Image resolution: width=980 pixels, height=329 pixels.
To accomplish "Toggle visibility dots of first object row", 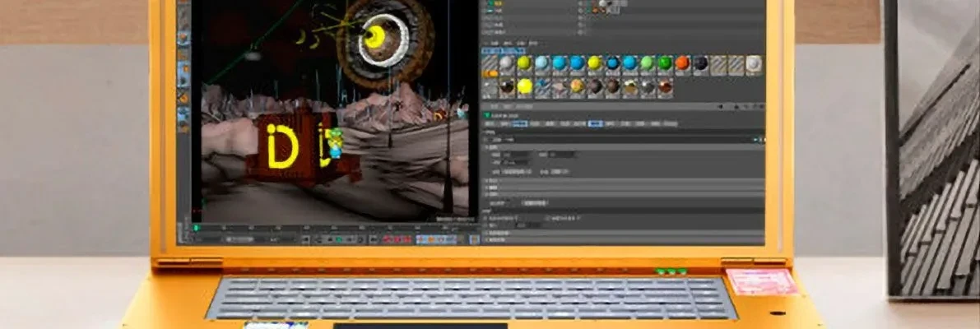I will (x=581, y=4).
